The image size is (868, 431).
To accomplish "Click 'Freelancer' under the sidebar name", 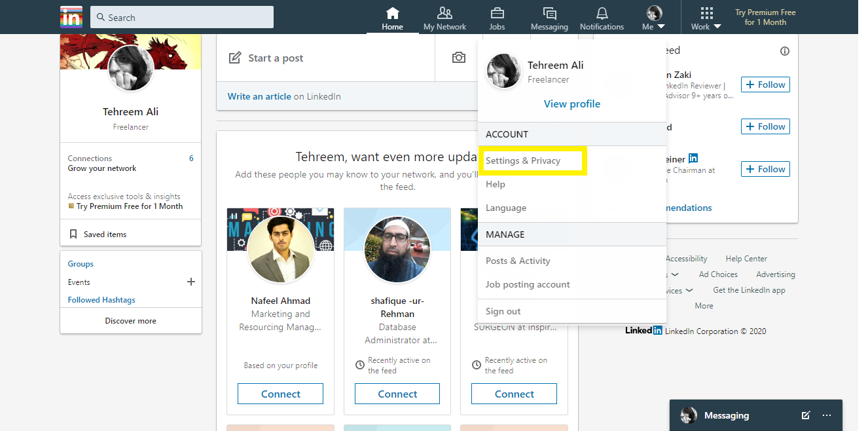I will pyautogui.click(x=131, y=127).
